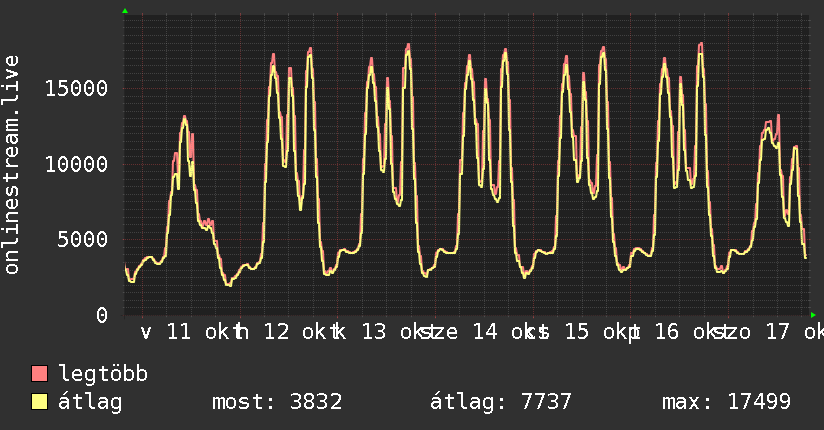
Task: Select the átlag legend label beside yellow swatch
Action: point(90,402)
